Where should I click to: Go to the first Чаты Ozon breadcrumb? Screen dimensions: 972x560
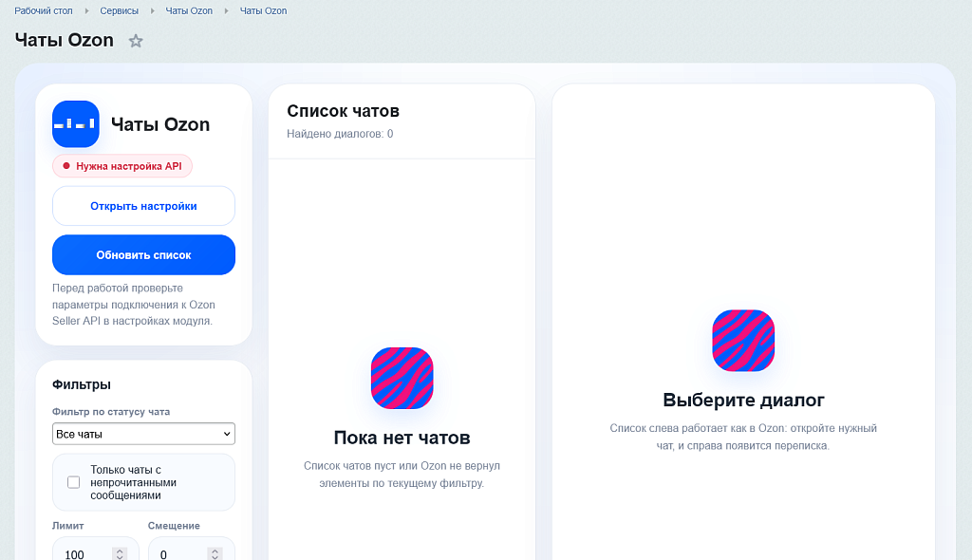coord(189,10)
